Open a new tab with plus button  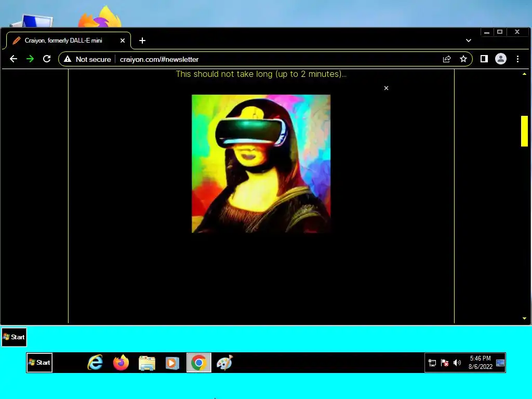142,41
